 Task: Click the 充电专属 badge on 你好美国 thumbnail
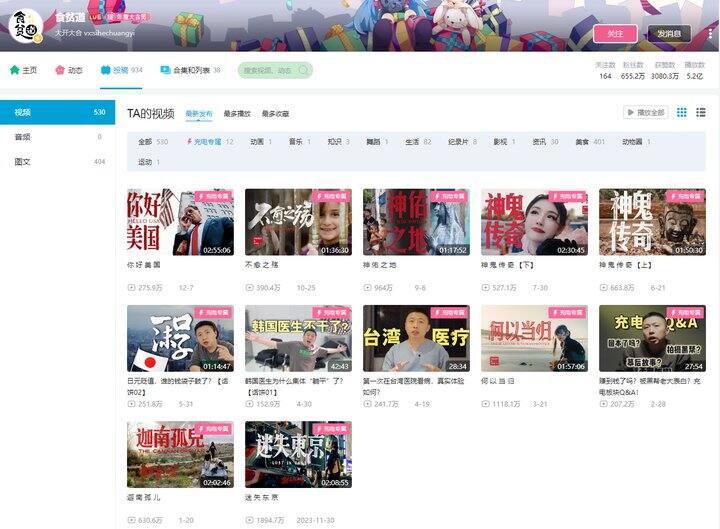pos(214,196)
